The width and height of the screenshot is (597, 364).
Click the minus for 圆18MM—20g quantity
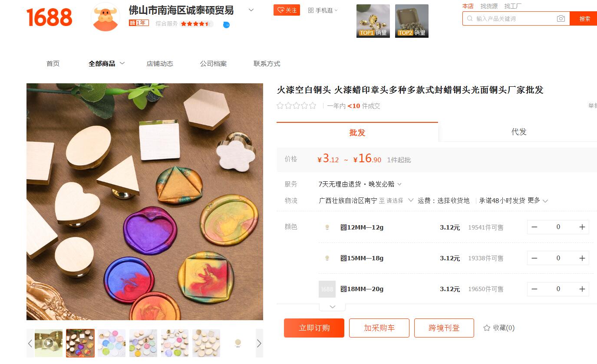534,289
